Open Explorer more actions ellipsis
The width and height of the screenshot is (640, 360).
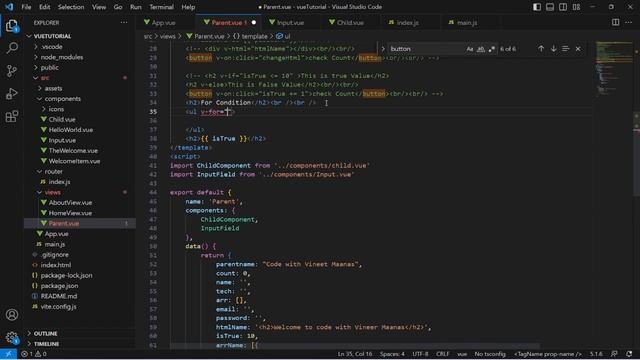[x=124, y=23]
